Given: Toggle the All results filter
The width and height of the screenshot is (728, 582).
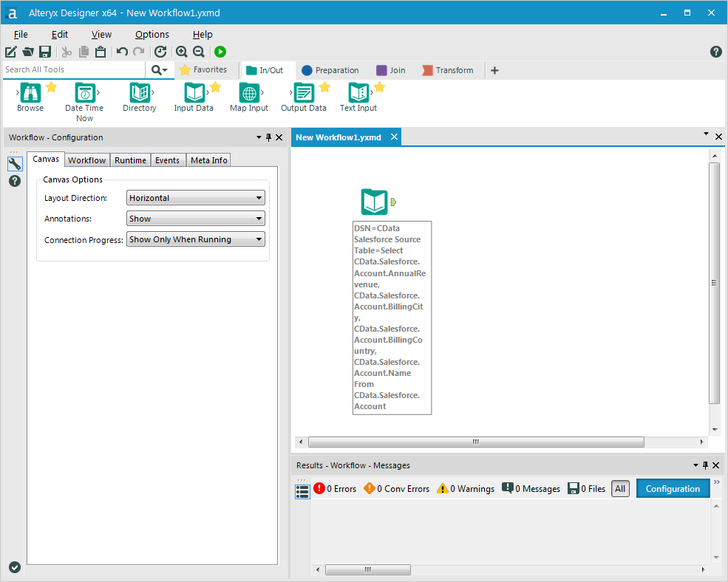Looking at the screenshot, I should (x=620, y=489).
